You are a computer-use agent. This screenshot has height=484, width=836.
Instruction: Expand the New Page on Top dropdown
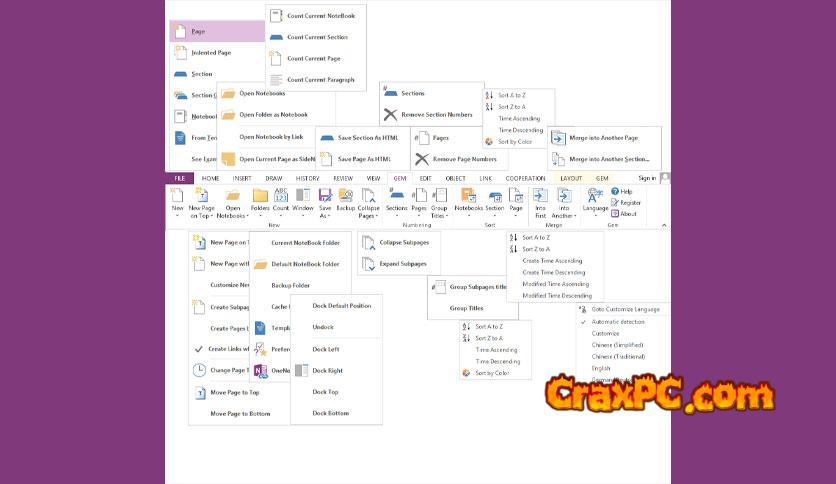(x=212, y=216)
